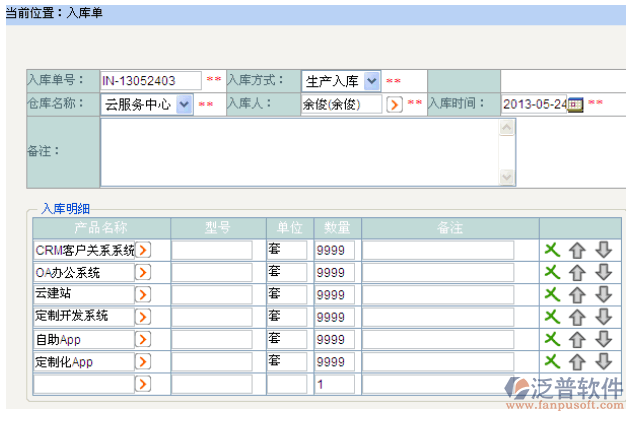Click the remark field of 自助App row
This screenshot has height=421, width=634.
click(437, 339)
